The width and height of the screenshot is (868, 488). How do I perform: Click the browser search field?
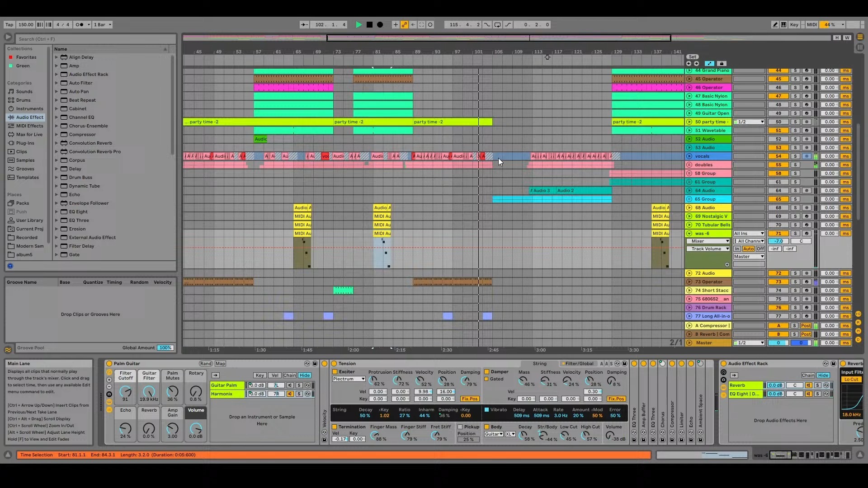(x=95, y=39)
